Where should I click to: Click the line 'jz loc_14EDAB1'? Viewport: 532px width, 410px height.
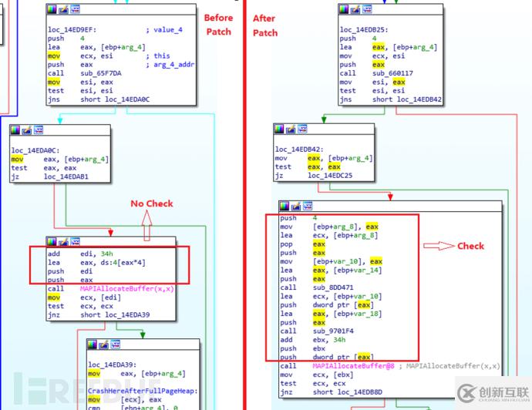tap(49, 176)
